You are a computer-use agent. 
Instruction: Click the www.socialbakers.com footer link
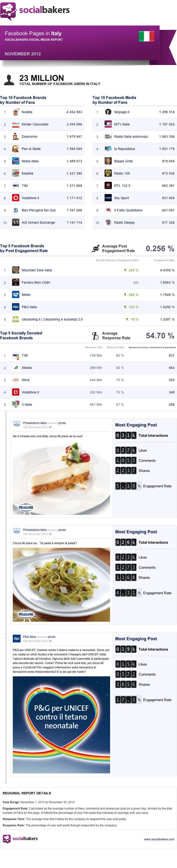pos(159,839)
